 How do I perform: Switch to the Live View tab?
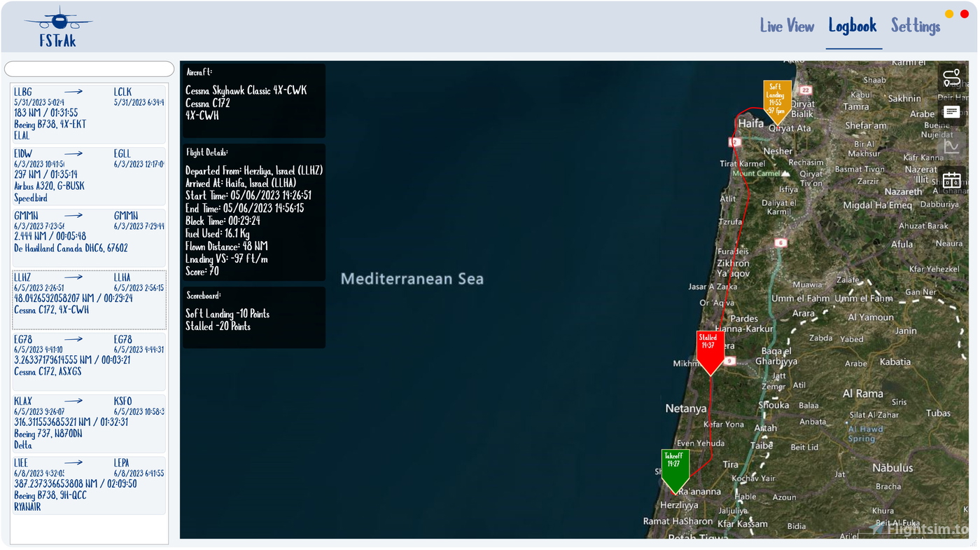click(x=787, y=25)
